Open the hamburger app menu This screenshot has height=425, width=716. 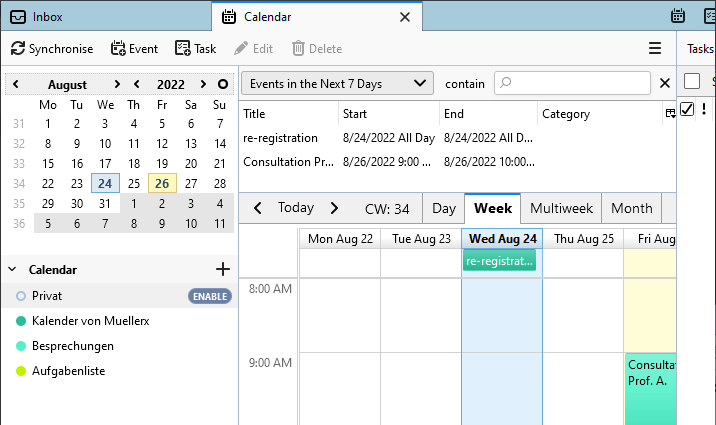pos(655,48)
